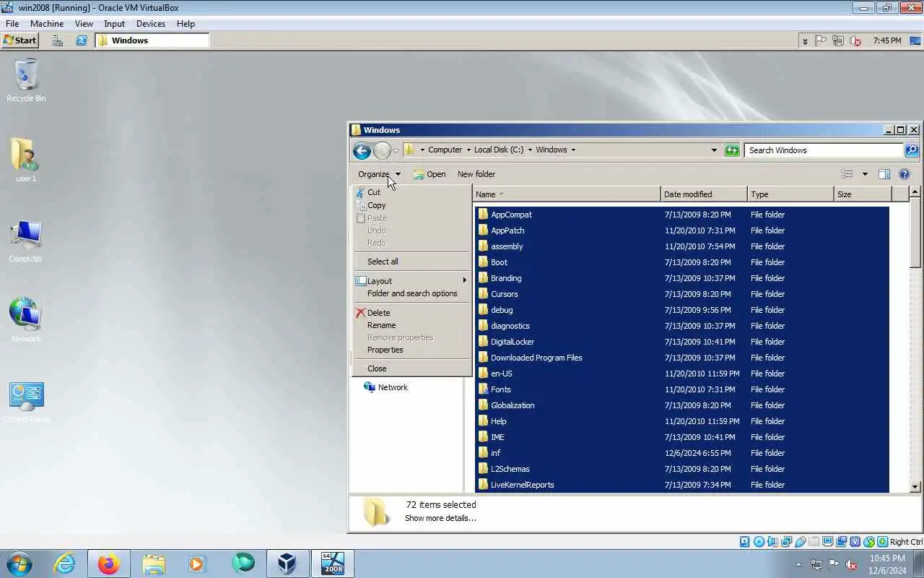Click the VirtualBox cube taskbar icon

tap(287, 564)
